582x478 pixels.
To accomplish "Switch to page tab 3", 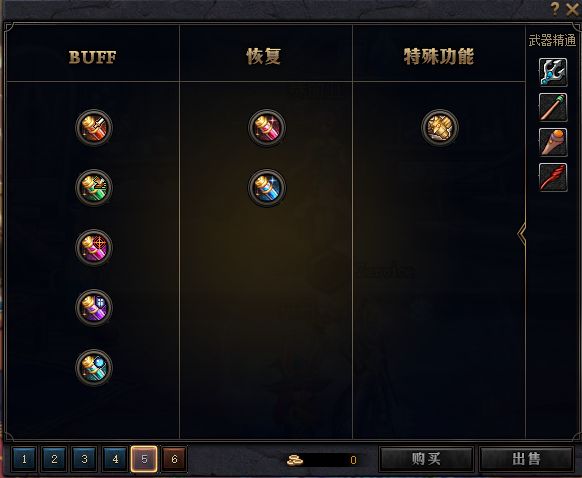I will click(84, 459).
